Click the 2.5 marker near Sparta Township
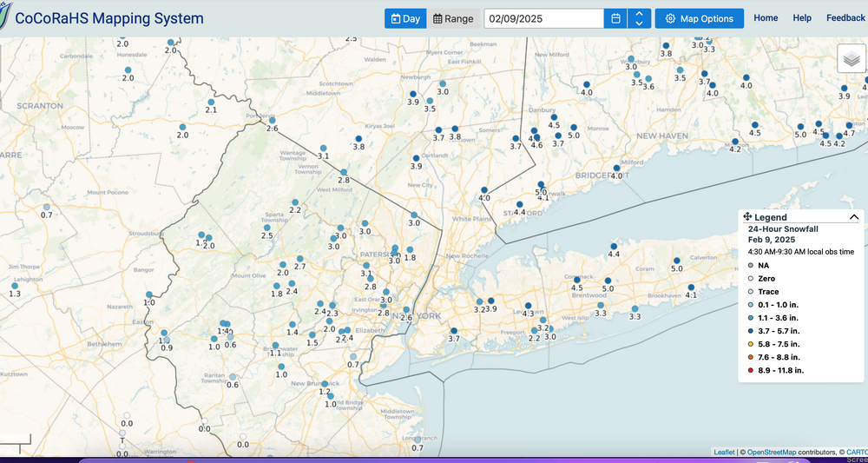The height and width of the screenshot is (463, 868). 266,228
